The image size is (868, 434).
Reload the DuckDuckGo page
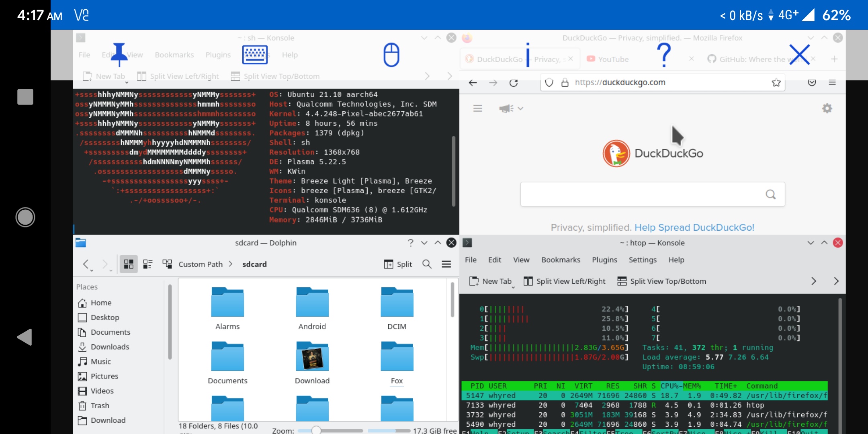[514, 82]
